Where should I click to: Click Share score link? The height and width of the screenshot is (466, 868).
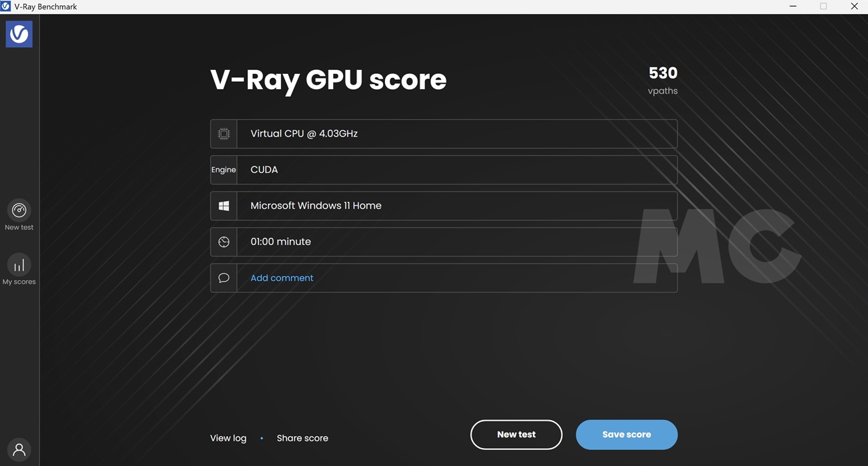tap(302, 438)
